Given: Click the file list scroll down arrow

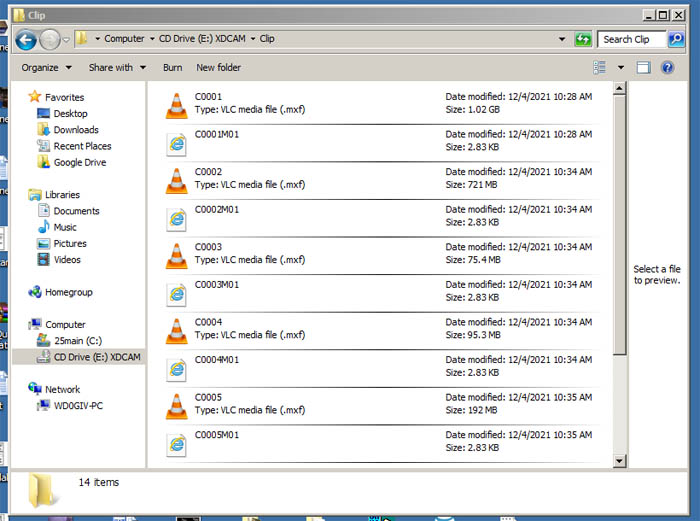Looking at the screenshot, I should tap(619, 460).
